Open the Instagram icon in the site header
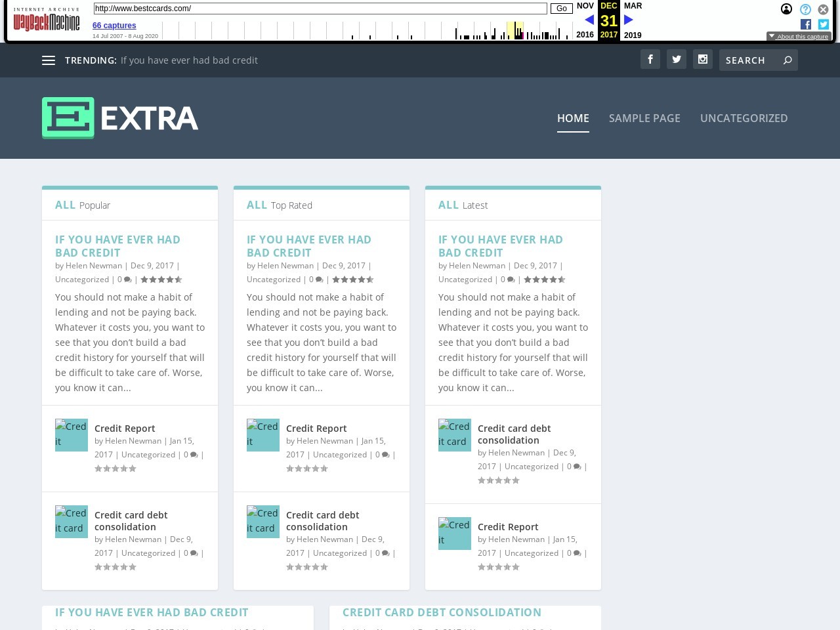The image size is (840, 630). [703, 59]
